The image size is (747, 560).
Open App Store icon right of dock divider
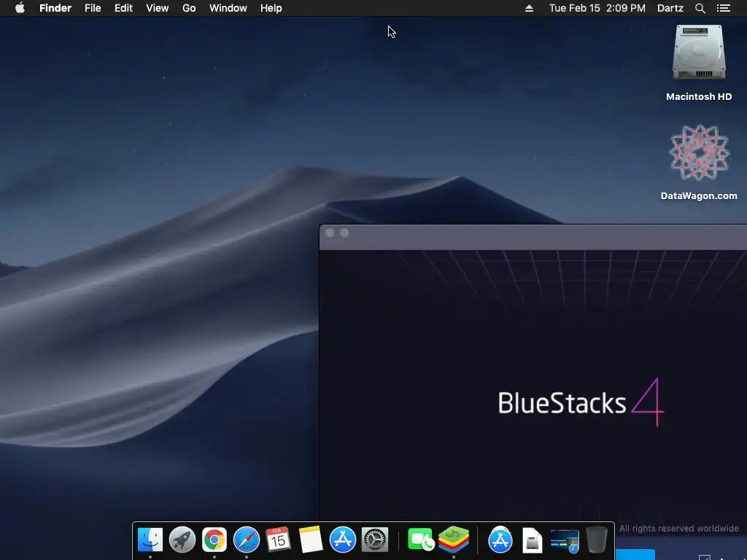pyautogui.click(x=500, y=540)
